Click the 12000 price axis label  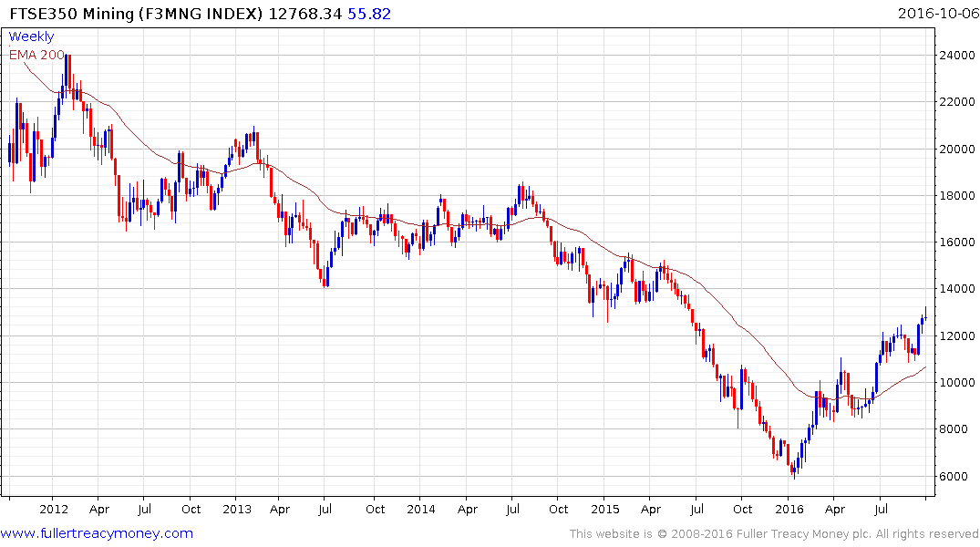[x=957, y=335]
